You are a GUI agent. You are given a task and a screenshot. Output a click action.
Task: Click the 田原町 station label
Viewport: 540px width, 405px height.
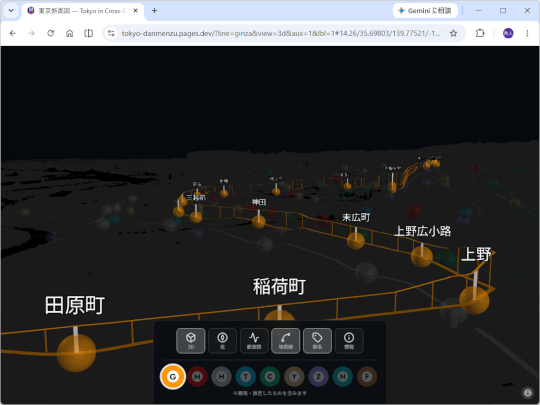click(75, 305)
